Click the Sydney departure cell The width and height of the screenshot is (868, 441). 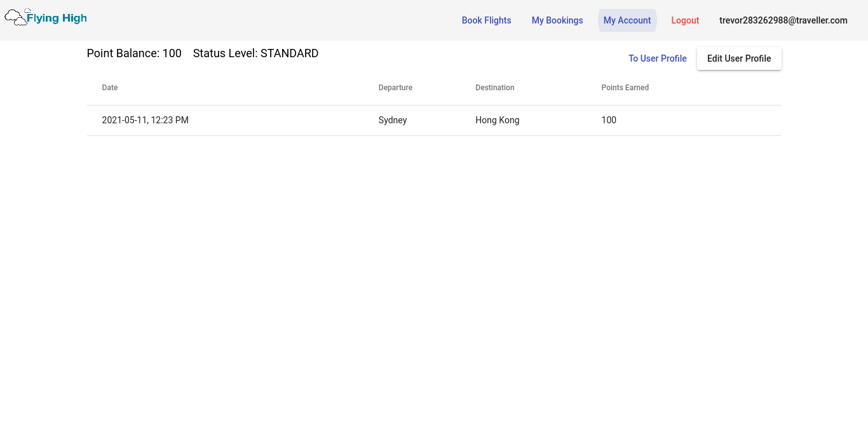(393, 120)
